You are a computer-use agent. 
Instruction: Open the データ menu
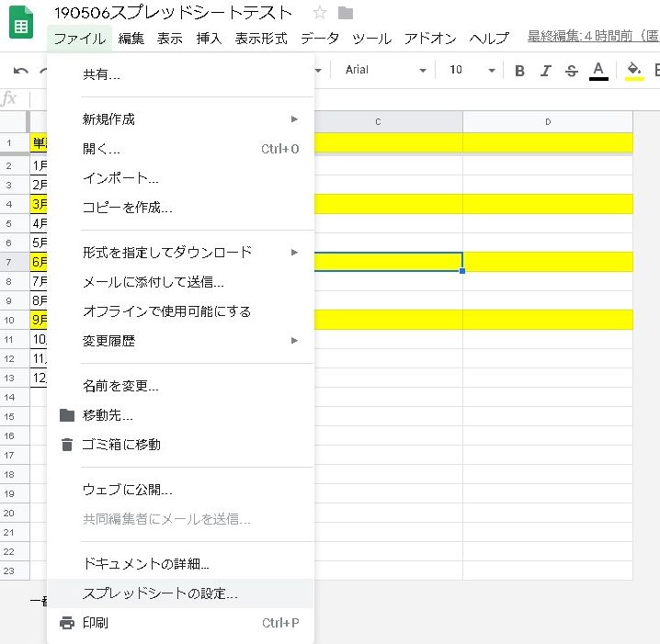coord(320,39)
